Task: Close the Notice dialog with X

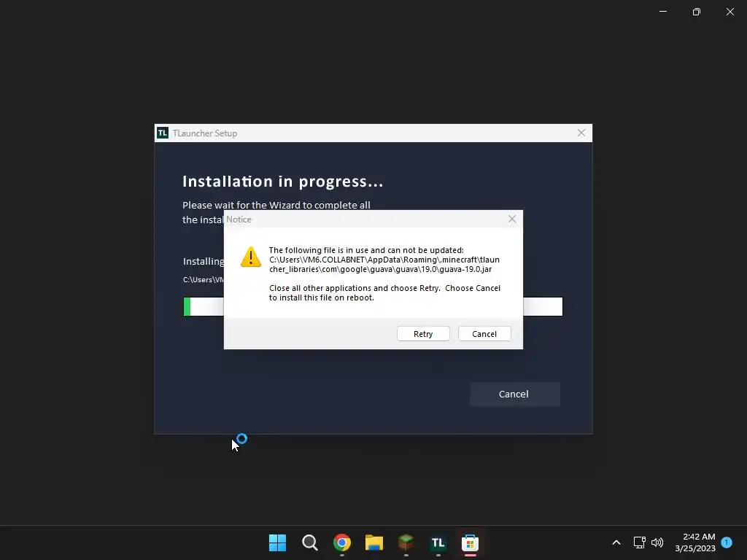Action: click(x=512, y=219)
